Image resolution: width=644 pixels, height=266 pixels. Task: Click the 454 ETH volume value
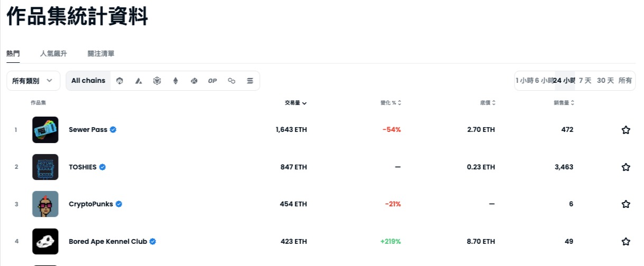293,204
